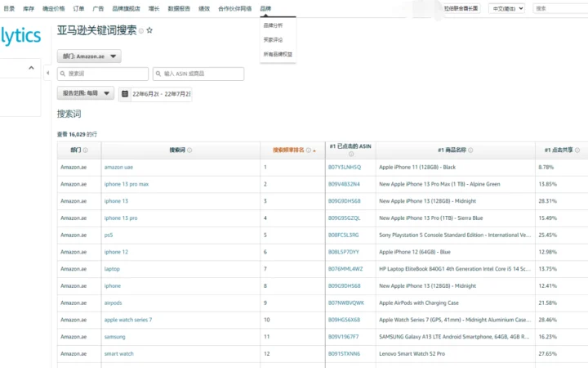Click the 查看 16,029 的行 row count text
This screenshot has height=368, width=588.
pyautogui.click(x=77, y=134)
